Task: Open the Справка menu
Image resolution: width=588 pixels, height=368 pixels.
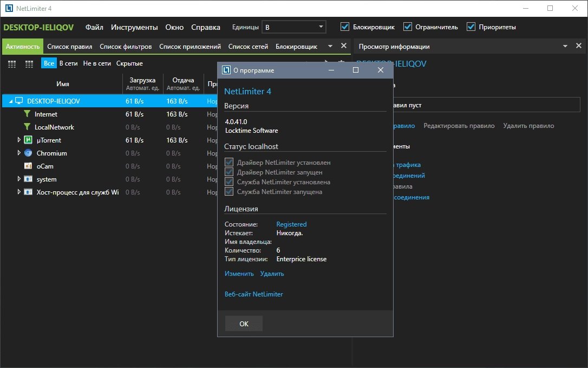Action: (x=206, y=27)
